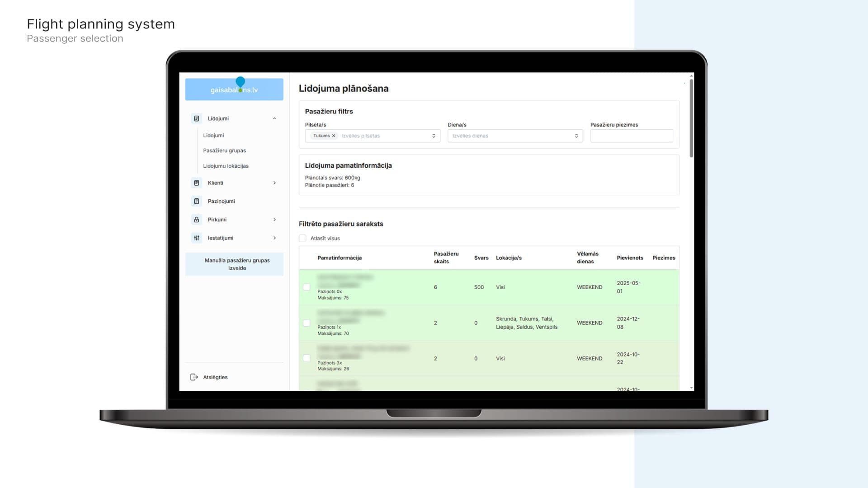Screen dimensions: 868x488
Task: Go to Lidojumu lokācijas submenu item
Action: [x=226, y=166]
